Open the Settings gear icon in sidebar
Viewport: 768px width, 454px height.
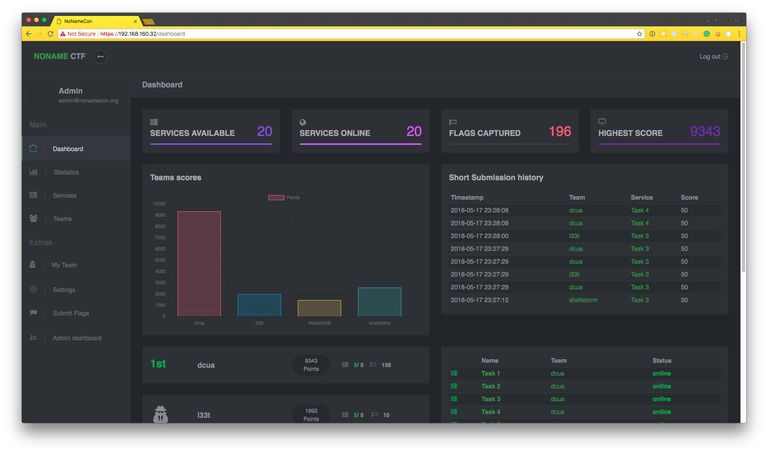(x=33, y=289)
